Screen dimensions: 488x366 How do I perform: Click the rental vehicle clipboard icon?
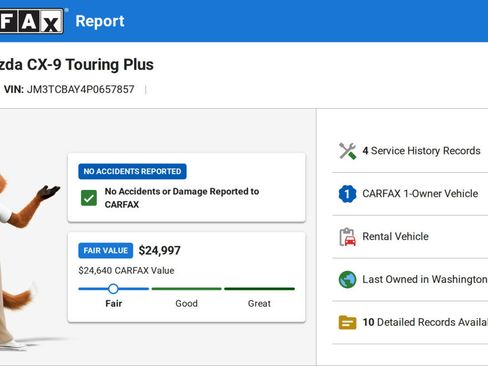tap(347, 237)
